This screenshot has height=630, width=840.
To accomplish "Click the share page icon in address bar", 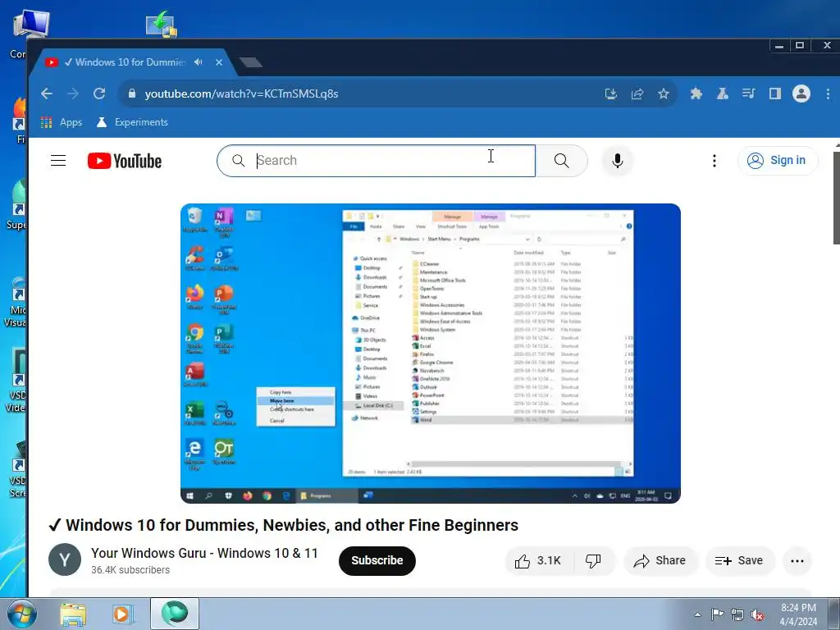I will tap(637, 94).
